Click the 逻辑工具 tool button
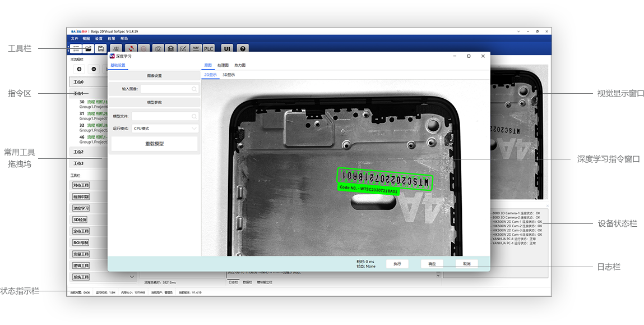Image resolution: width=644 pixels, height=325 pixels. 81,266
